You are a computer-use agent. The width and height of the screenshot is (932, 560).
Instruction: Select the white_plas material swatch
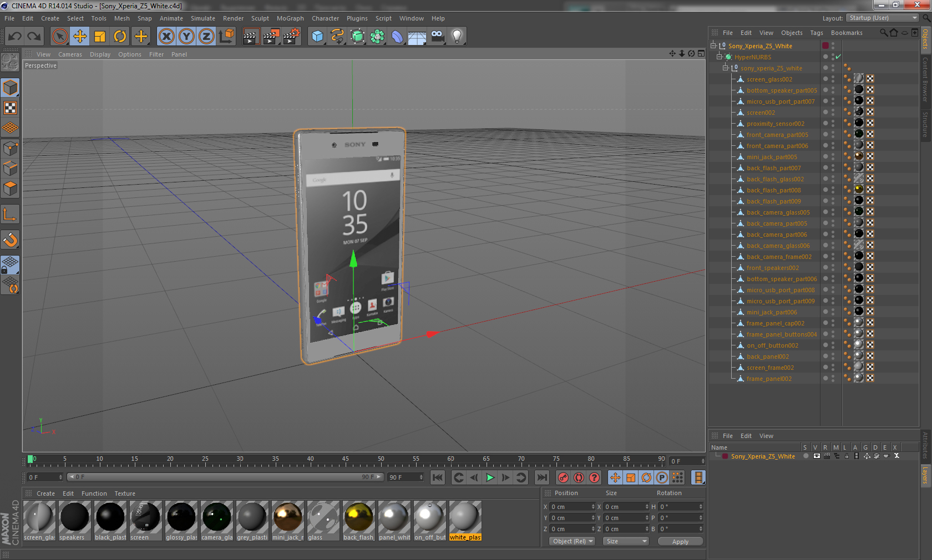[465, 521]
